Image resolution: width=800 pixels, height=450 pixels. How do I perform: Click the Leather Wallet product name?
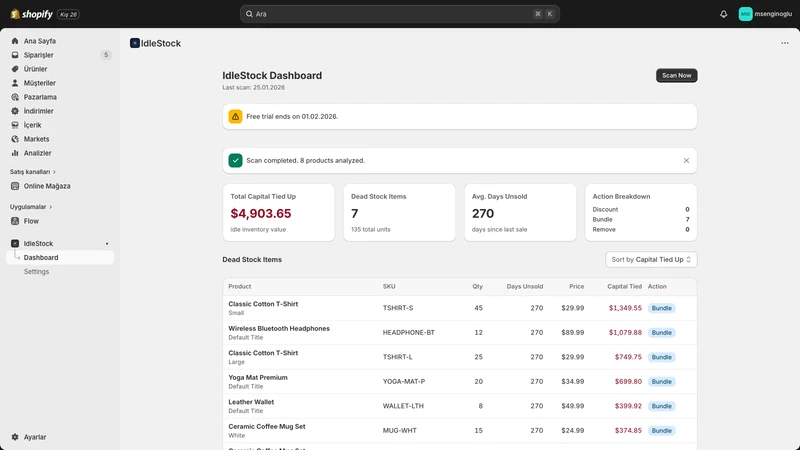click(x=251, y=402)
